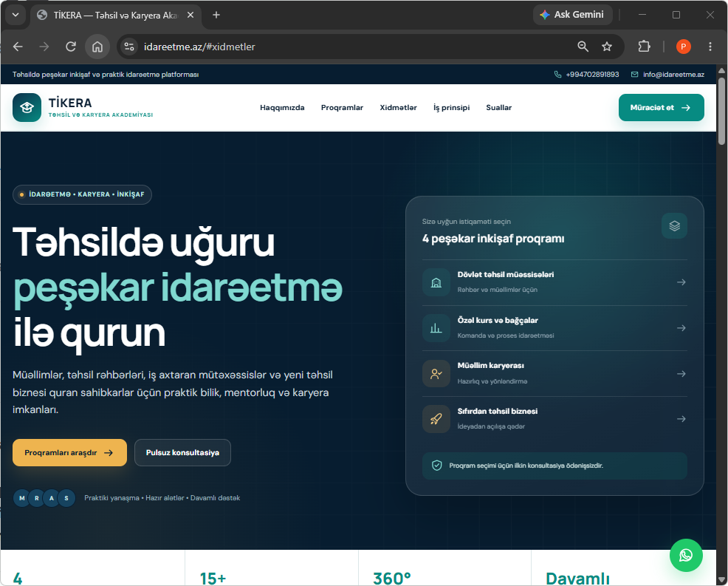728x586 pixels.
Task: Open the WhatsApp chat floating button
Action: (x=686, y=555)
